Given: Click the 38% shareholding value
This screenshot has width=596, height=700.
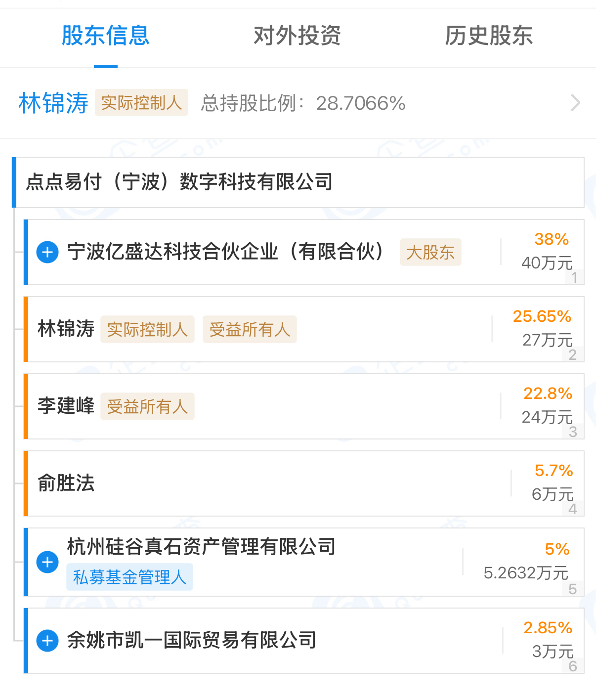Looking at the screenshot, I should pos(552,239).
